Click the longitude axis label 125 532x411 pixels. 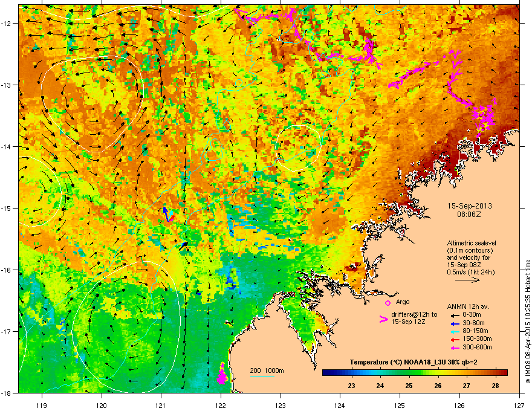pyautogui.click(x=400, y=405)
